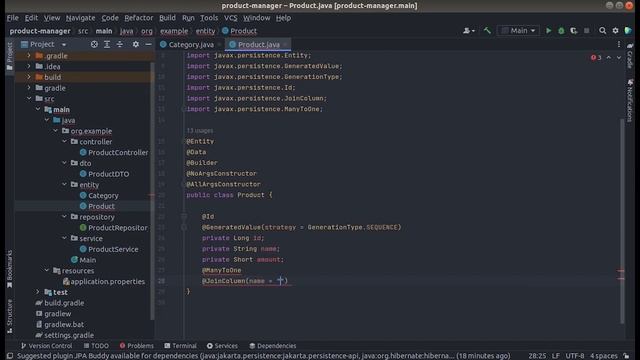Viewport: 640px width, 360px height.
Task: Collapse all in Project panel toolbar
Action: pos(120,44)
